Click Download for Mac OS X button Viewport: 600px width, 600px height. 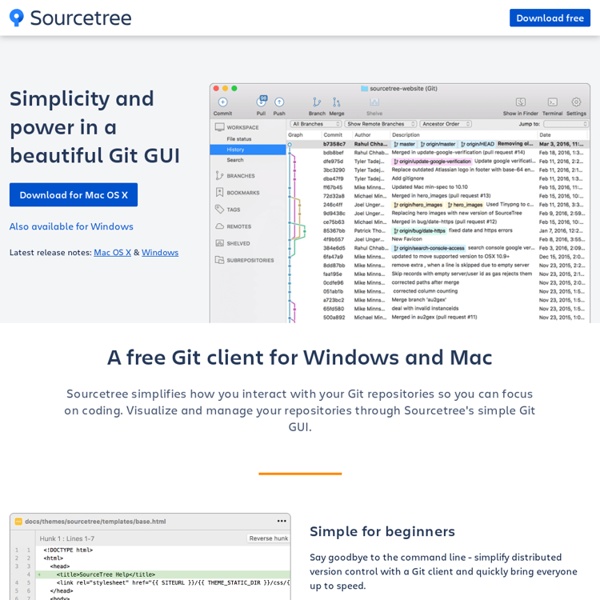(73, 195)
